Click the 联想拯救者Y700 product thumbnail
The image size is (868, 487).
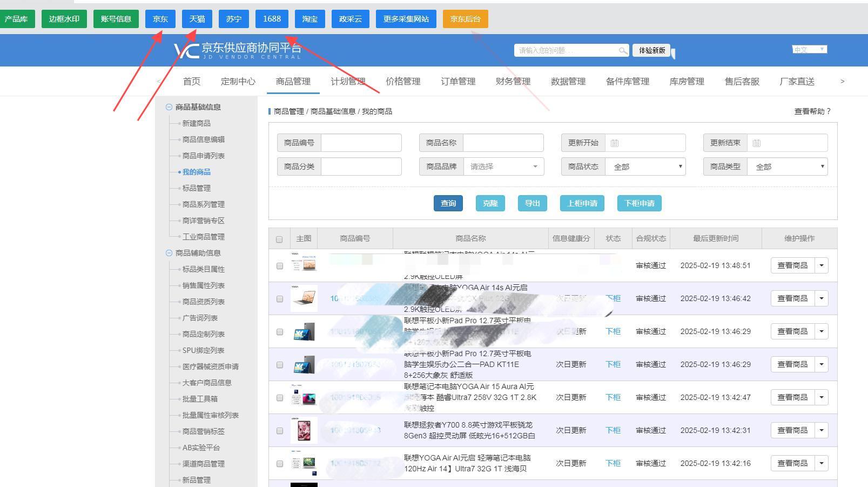(304, 431)
